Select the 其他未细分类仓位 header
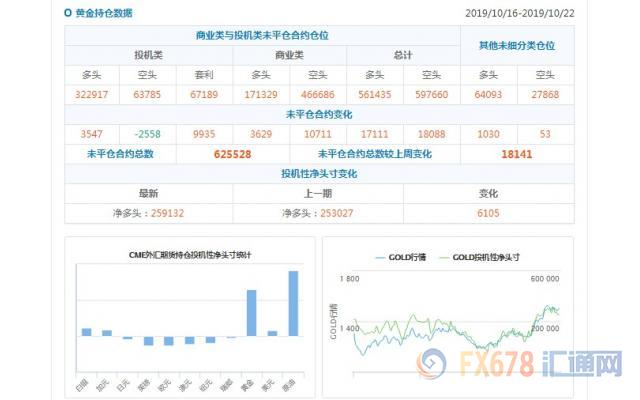This screenshot has width=640, height=400. tap(517, 45)
